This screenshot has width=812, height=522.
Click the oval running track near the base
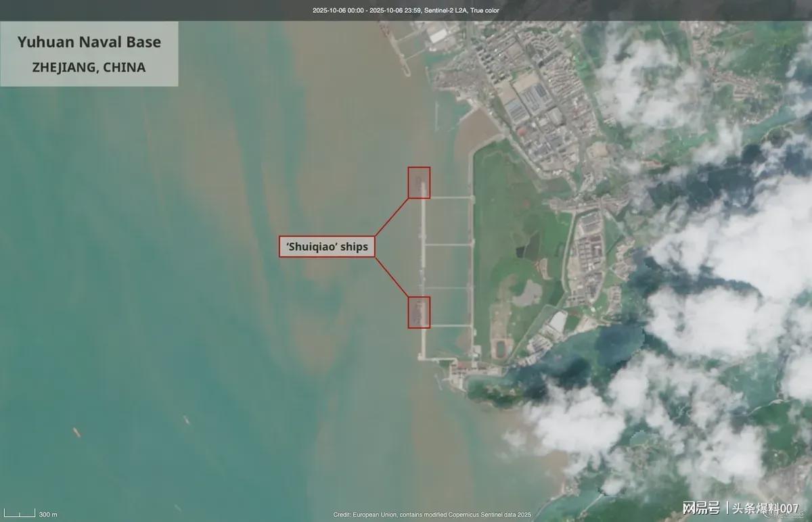tap(501, 349)
